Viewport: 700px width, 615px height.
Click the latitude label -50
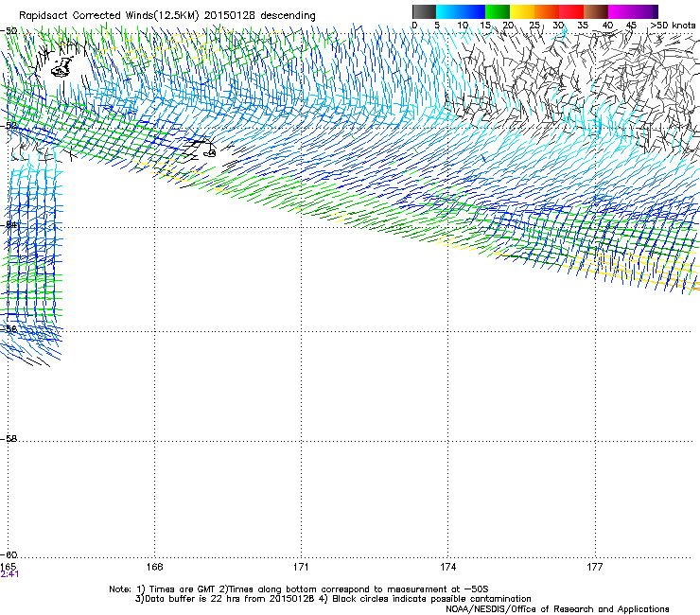coord(9,31)
